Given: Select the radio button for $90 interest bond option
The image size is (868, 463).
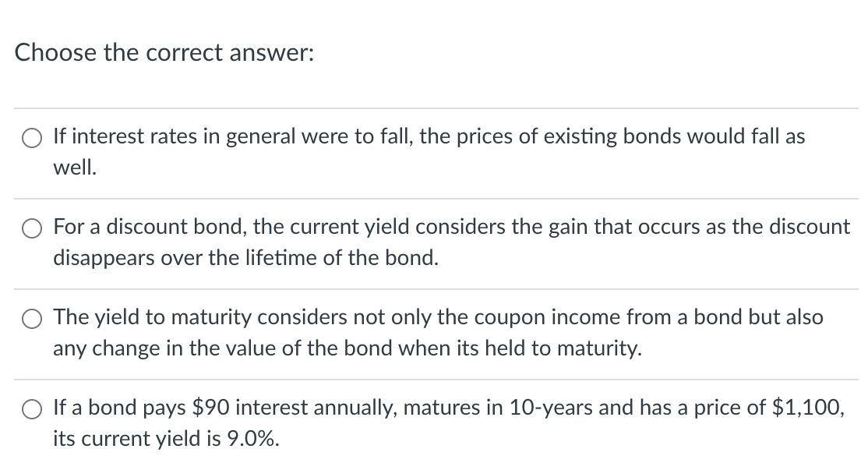Looking at the screenshot, I should (31, 408).
